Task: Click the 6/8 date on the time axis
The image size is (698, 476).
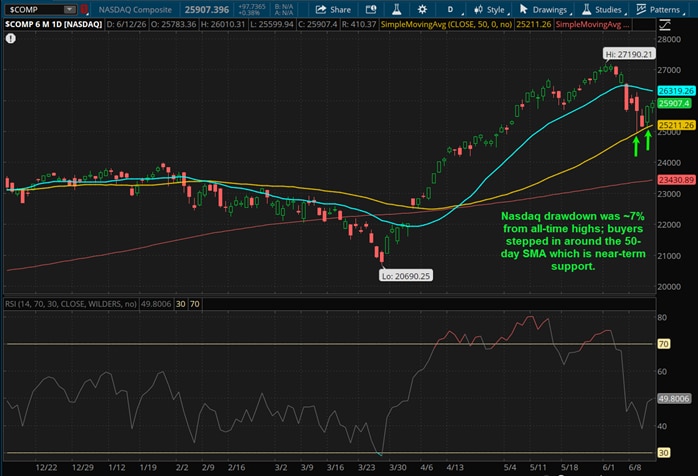Action: [x=635, y=468]
